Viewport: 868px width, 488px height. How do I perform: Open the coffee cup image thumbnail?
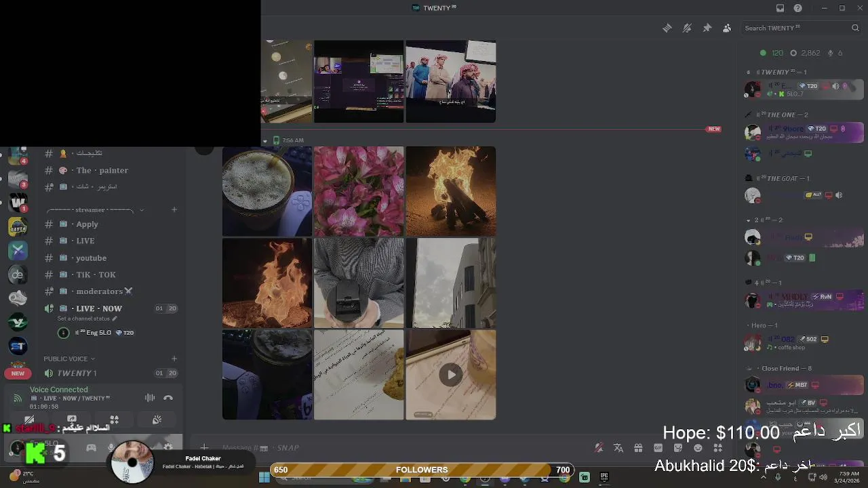tap(267, 191)
